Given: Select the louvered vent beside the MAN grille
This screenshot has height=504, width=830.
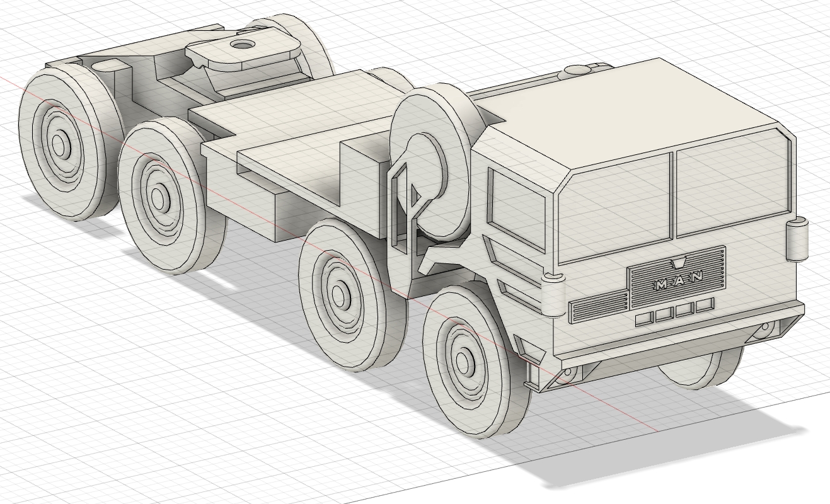Looking at the screenshot, I should (x=597, y=307).
